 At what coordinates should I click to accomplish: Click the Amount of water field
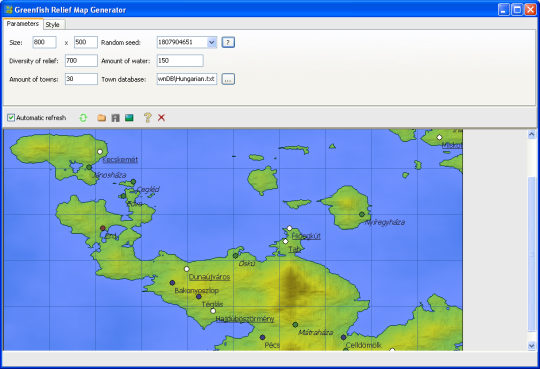tap(180, 61)
